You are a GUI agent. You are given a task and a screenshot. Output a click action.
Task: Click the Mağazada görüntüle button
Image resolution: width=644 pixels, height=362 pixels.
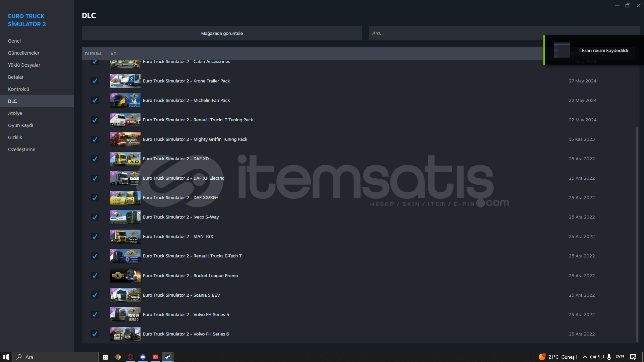(x=222, y=33)
